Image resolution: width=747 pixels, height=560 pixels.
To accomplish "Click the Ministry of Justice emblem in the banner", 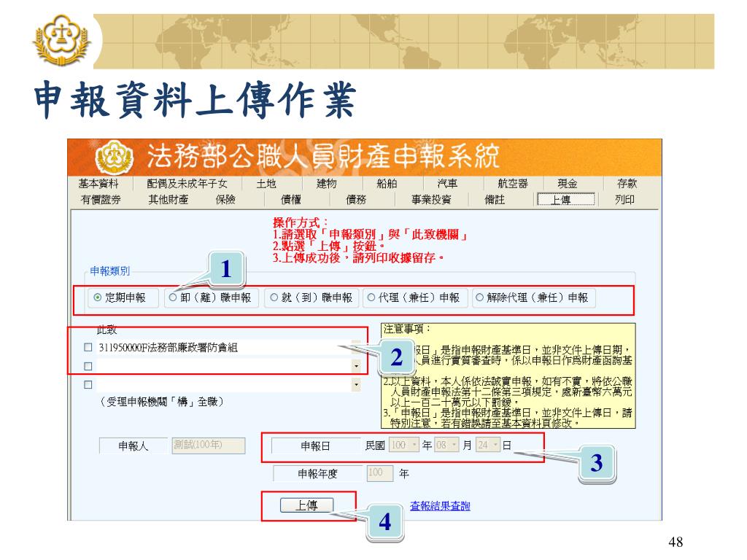I will click(113, 157).
